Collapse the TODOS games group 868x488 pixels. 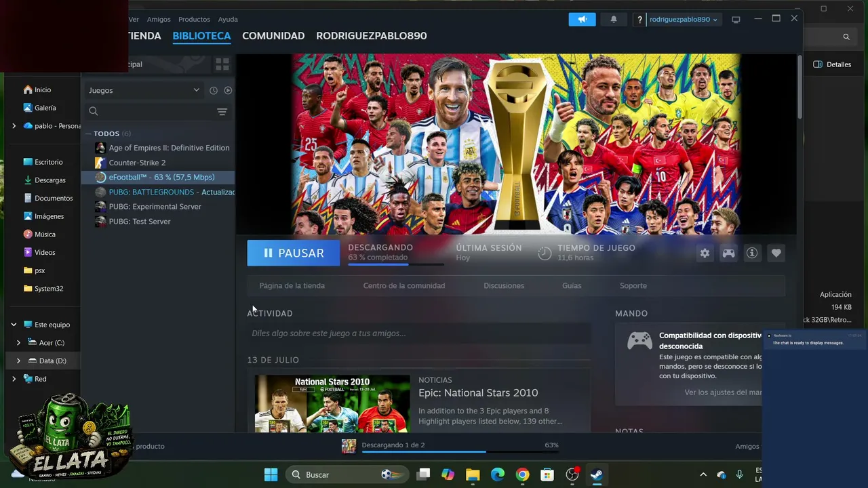pos(88,134)
